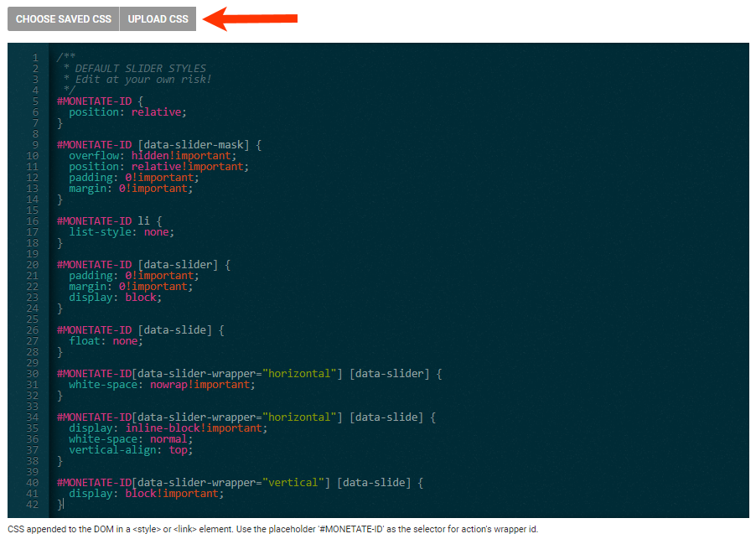
Task: Click the line 30 horizontal [data-slider] selector
Action: point(249,374)
